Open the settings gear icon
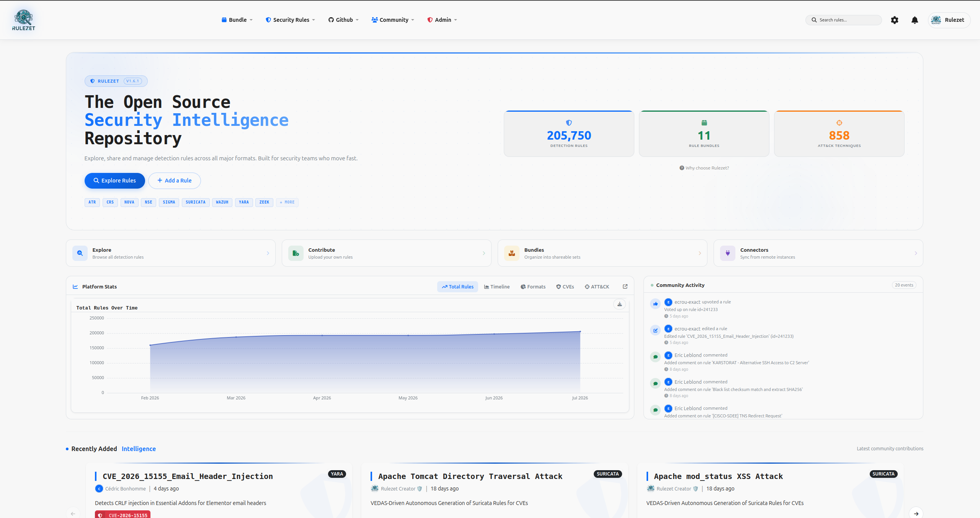 tap(894, 20)
